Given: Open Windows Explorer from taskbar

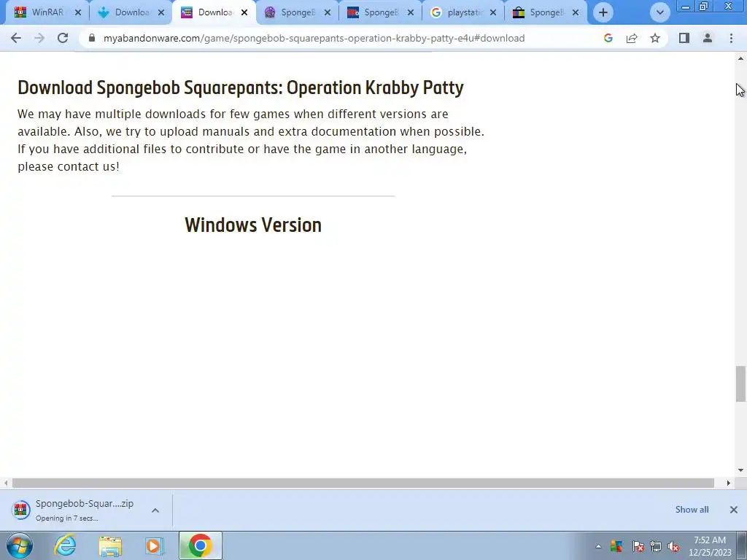Looking at the screenshot, I should coord(110,545).
